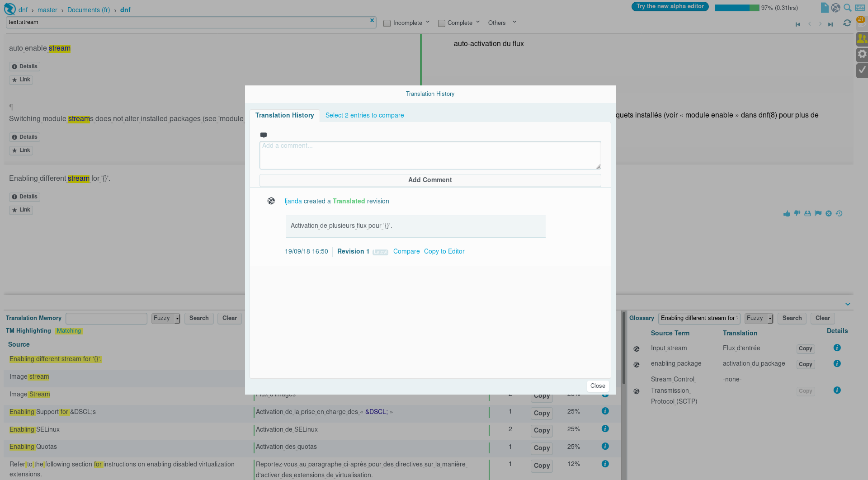Image resolution: width=868 pixels, height=480 pixels.
Task: Click Glossary Search button
Action: (792, 318)
